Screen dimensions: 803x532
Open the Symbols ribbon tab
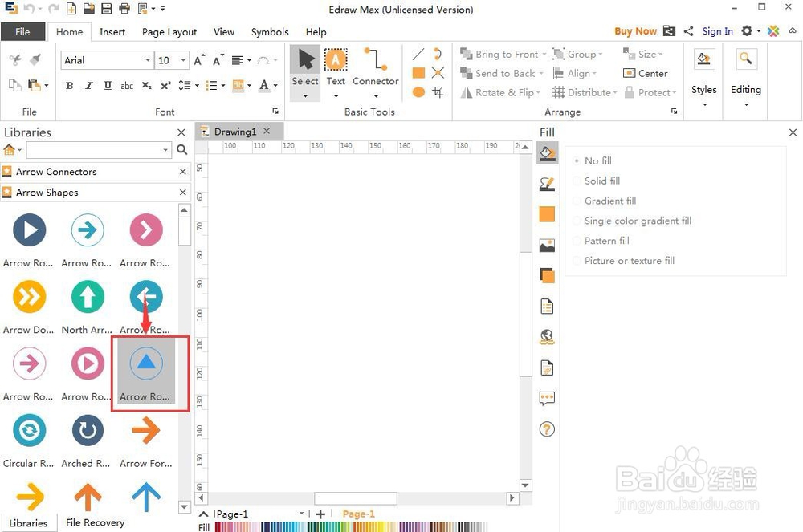269,32
